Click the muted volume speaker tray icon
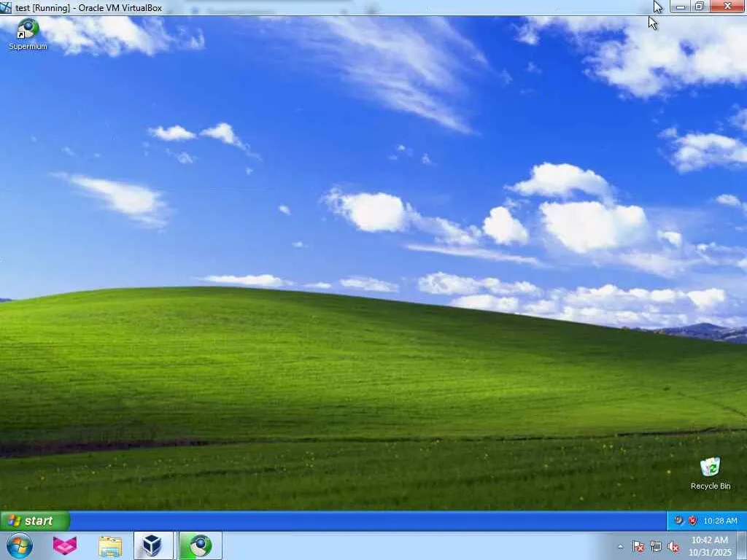747x560 pixels. coord(673,547)
